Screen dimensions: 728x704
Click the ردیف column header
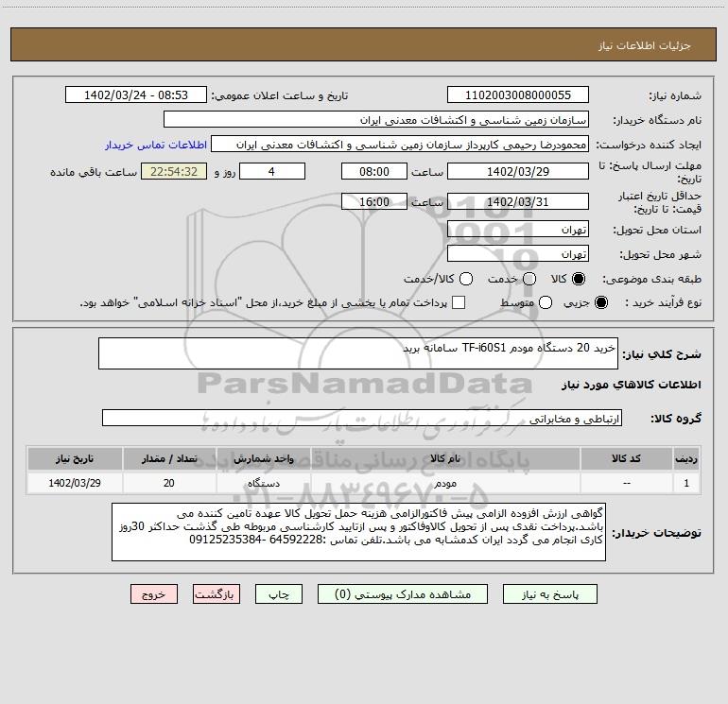[686, 458]
